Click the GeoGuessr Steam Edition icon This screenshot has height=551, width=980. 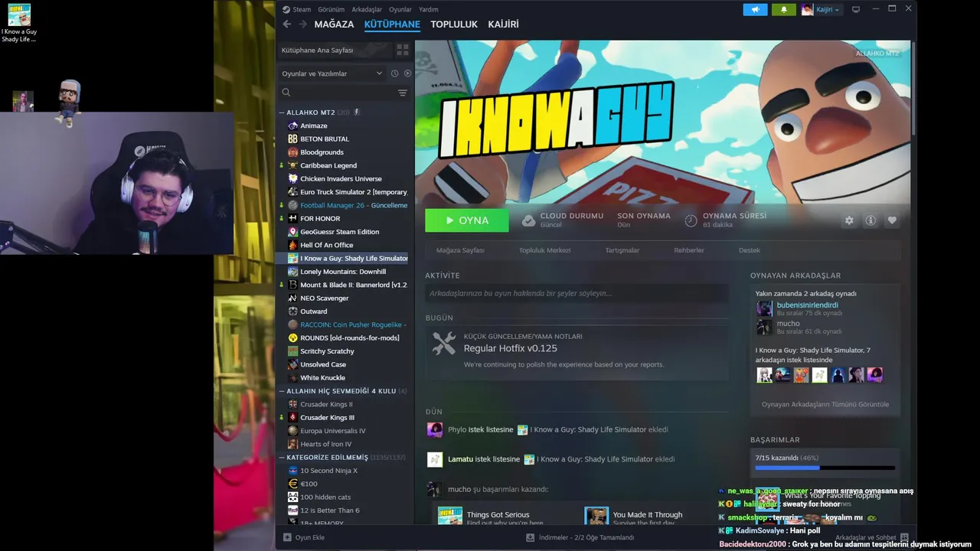tap(292, 232)
